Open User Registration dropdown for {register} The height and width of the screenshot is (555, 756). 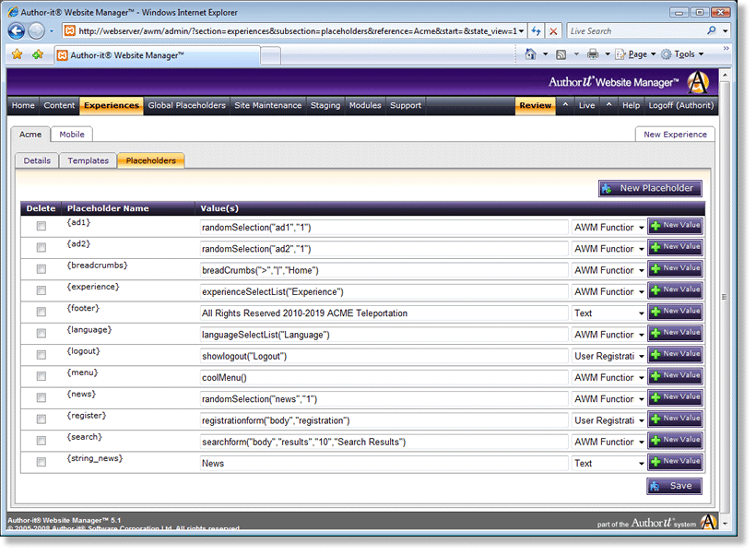608,420
